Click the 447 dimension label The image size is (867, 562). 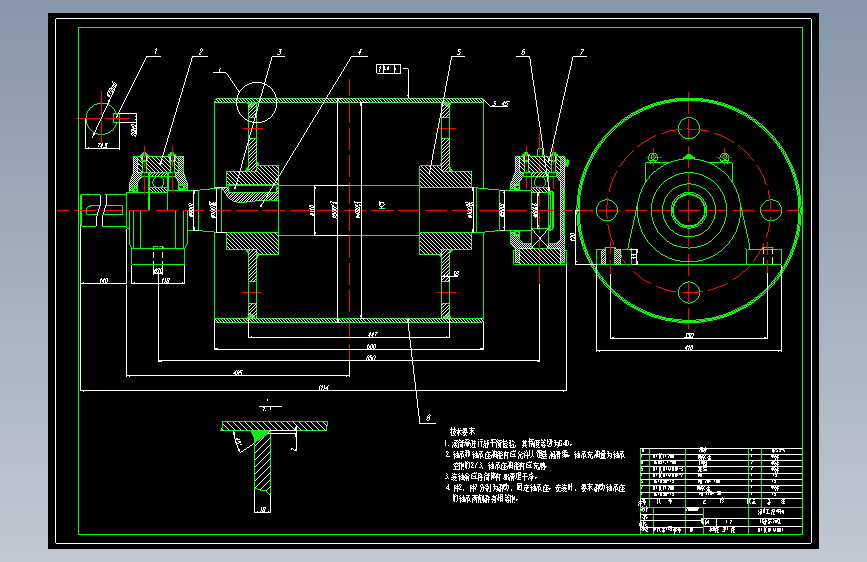click(373, 334)
